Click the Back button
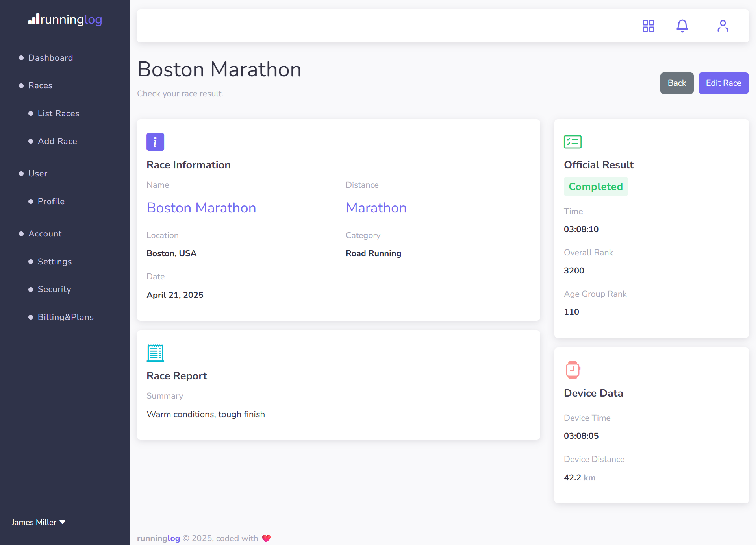This screenshot has height=545, width=756. click(x=676, y=83)
